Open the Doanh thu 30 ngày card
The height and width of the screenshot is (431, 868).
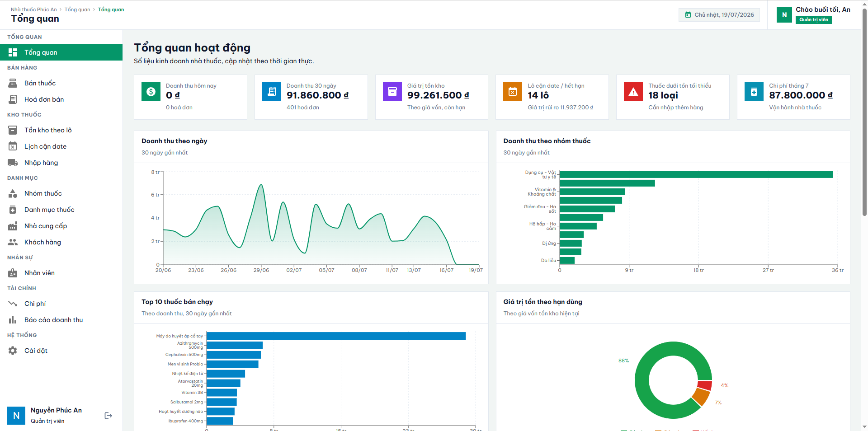[x=311, y=97]
